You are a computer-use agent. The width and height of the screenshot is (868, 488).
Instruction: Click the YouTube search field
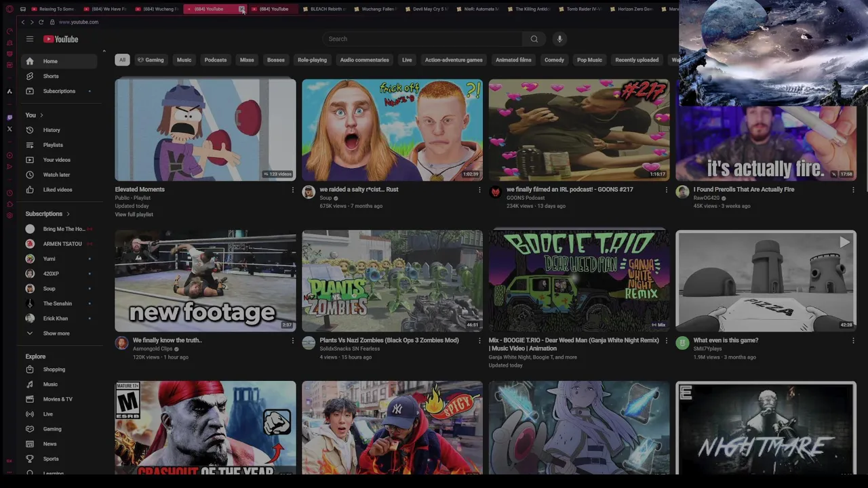click(x=423, y=39)
